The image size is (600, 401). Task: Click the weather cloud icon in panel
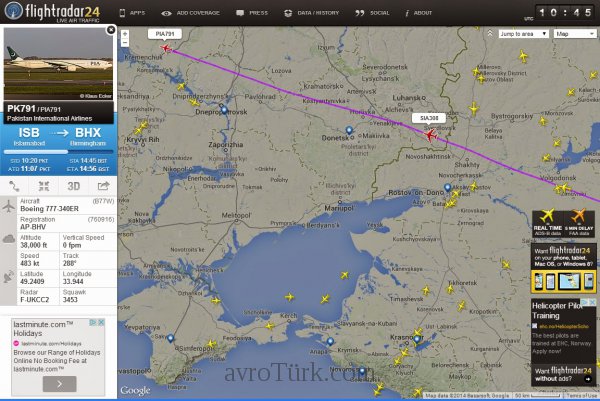pyautogui.click(x=9, y=239)
